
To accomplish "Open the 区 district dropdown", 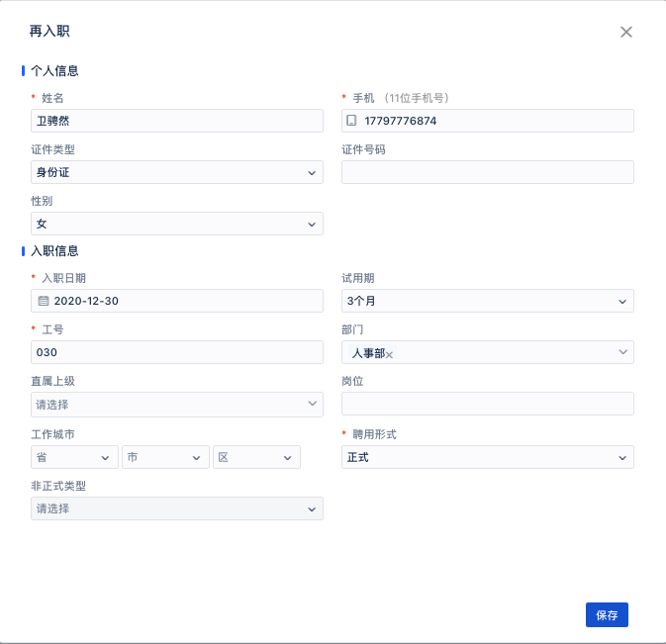I will (x=256, y=457).
